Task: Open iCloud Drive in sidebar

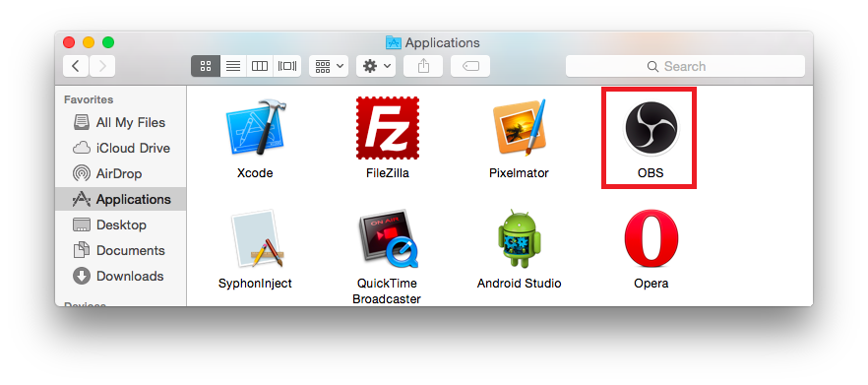Action: pyautogui.click(x=121, y=148)
